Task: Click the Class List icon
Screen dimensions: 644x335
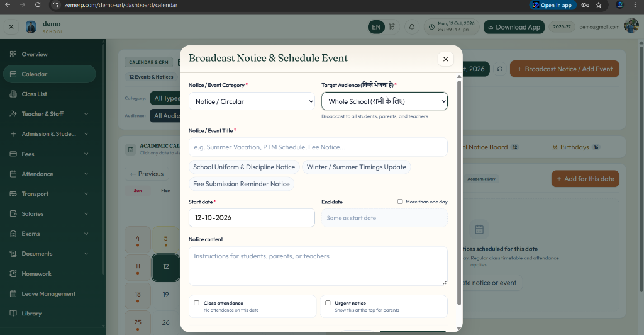Action: (13, 94)
